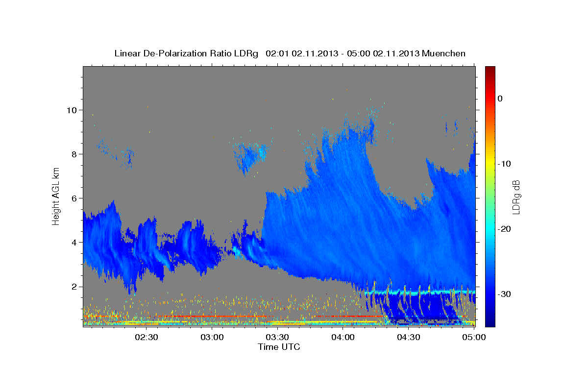Click the '04:00' time axis label
Screen dimensions: 588x392
point(343,338)
